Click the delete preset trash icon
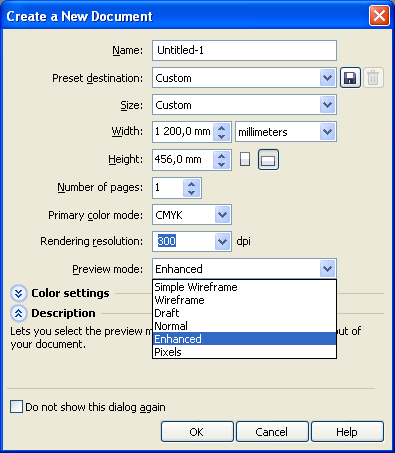 373,78
